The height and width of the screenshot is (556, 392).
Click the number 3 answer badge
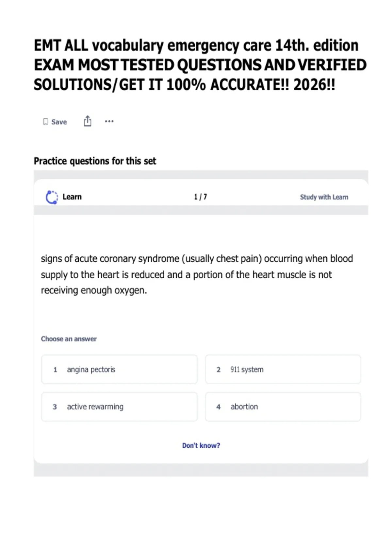55,407
